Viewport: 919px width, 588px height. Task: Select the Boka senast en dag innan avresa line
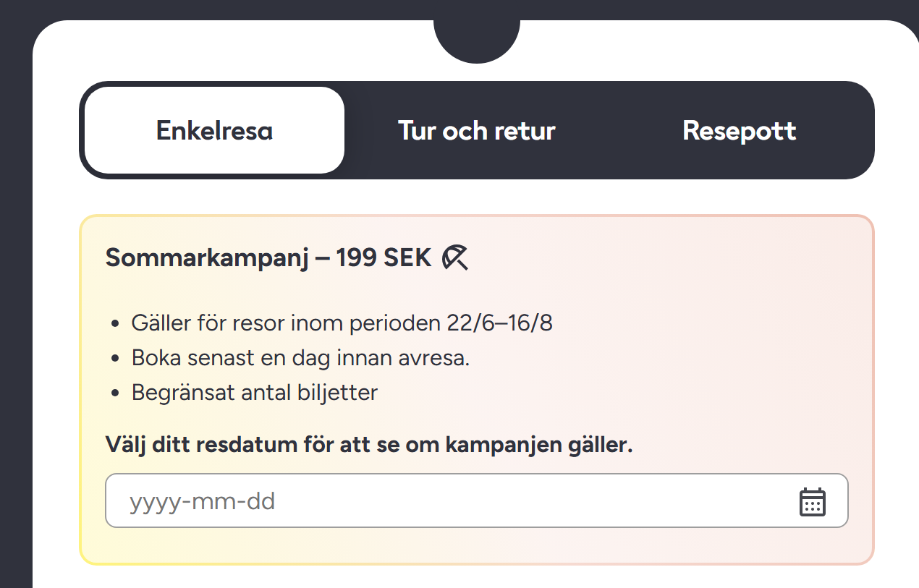click(x=300, y=357)
